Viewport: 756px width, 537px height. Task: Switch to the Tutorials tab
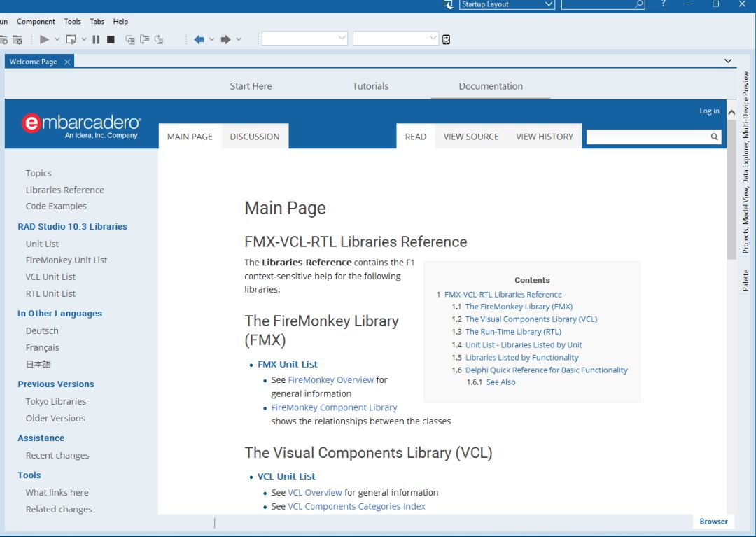click(370, 86)
